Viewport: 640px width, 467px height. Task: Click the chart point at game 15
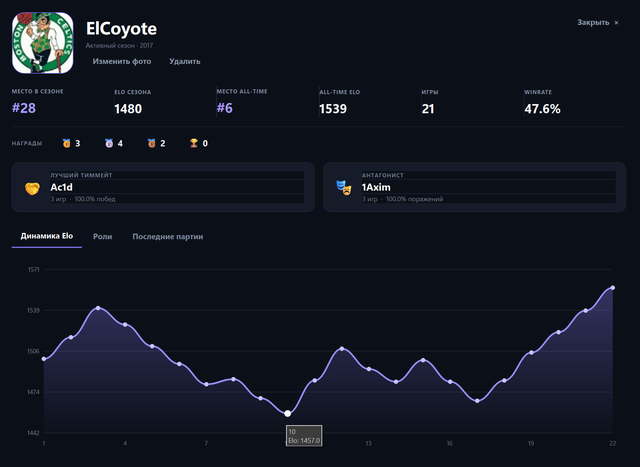tap(423, 360)
